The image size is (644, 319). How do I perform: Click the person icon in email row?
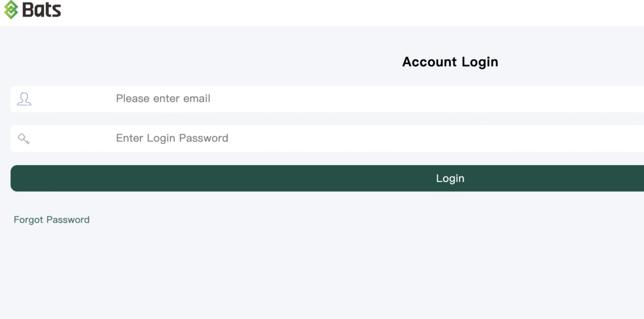pyautogui.click(x=24, y=99)
